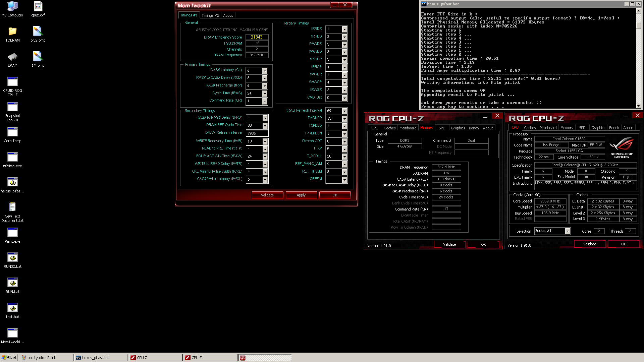Click Validate in right CPU-Z window

[590, 244]
